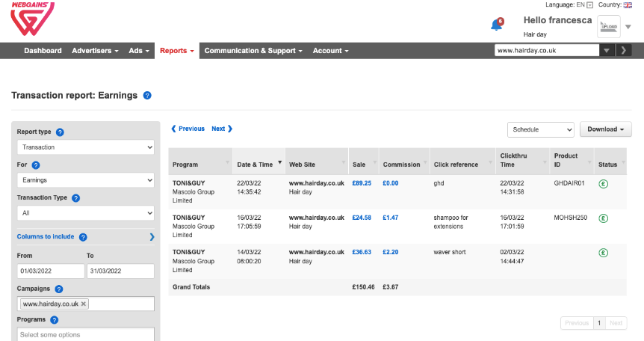644x341 pixels.
Task: Go to Dashboard menu item
Action: pyautogui.click(x=43, y=51)
